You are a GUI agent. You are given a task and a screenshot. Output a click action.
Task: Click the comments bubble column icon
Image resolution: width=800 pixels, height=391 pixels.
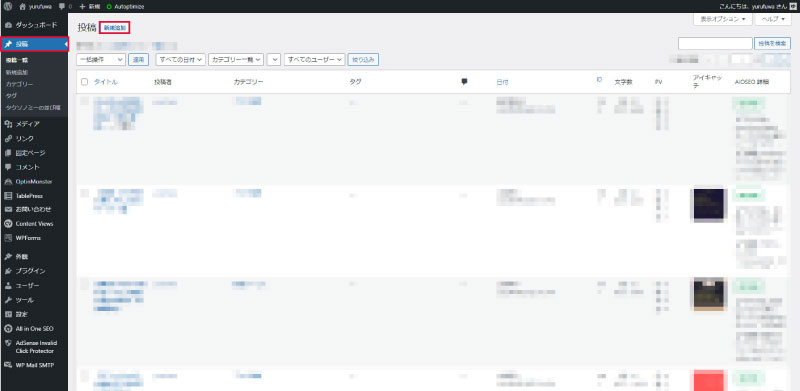[x=464, y=82]
